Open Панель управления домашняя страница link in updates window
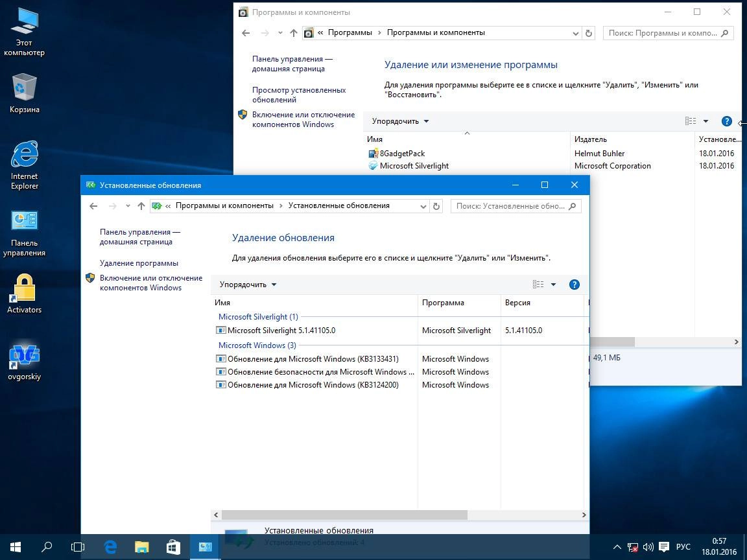The width and height of the screenshot is (747, 560). (x=140, y=237)
